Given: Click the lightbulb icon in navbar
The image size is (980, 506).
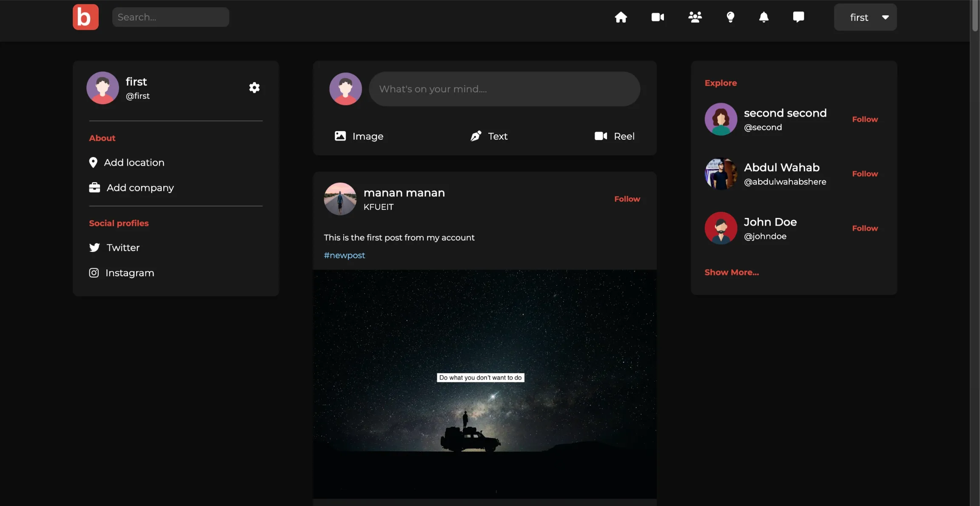Looking at the screenshot, I should [730, 17].
